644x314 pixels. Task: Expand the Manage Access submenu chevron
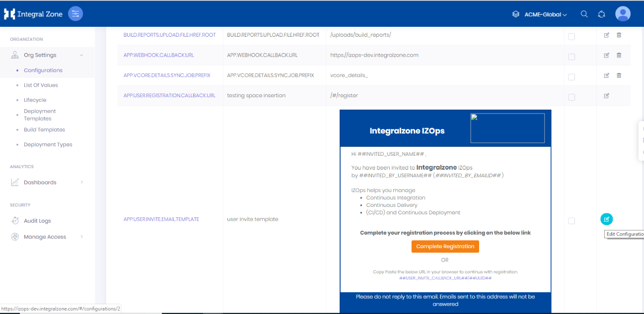tap(81, 237)
